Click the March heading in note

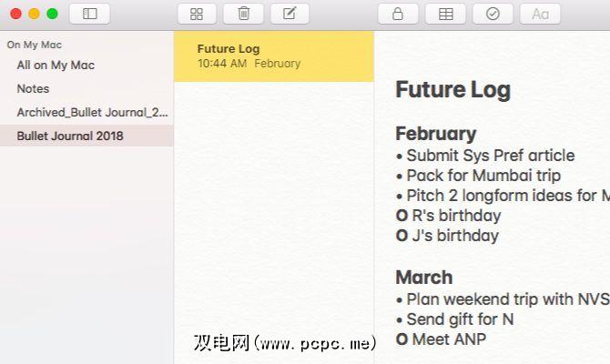click(x=423, y=278)
